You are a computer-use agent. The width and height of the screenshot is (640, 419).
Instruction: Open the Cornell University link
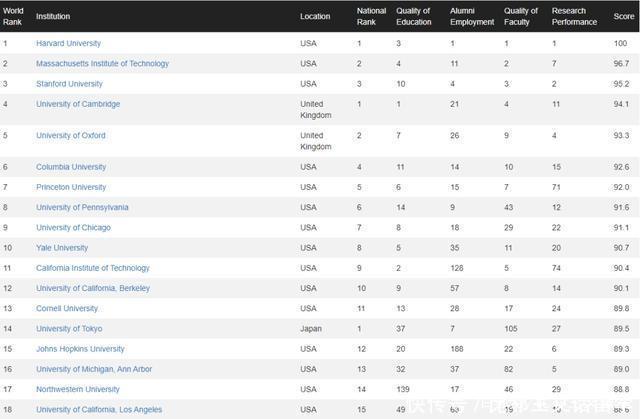(67, 308)
